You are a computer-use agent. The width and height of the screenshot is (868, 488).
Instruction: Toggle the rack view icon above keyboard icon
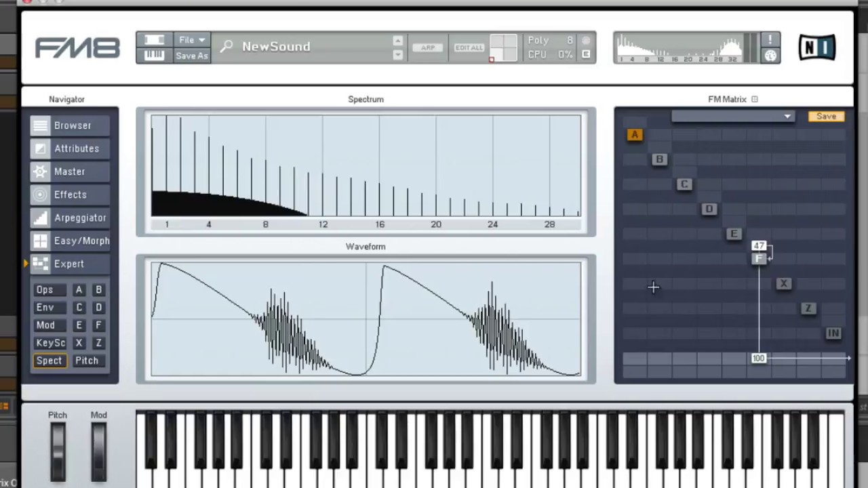pyautogui.click(x=155, y=40)
